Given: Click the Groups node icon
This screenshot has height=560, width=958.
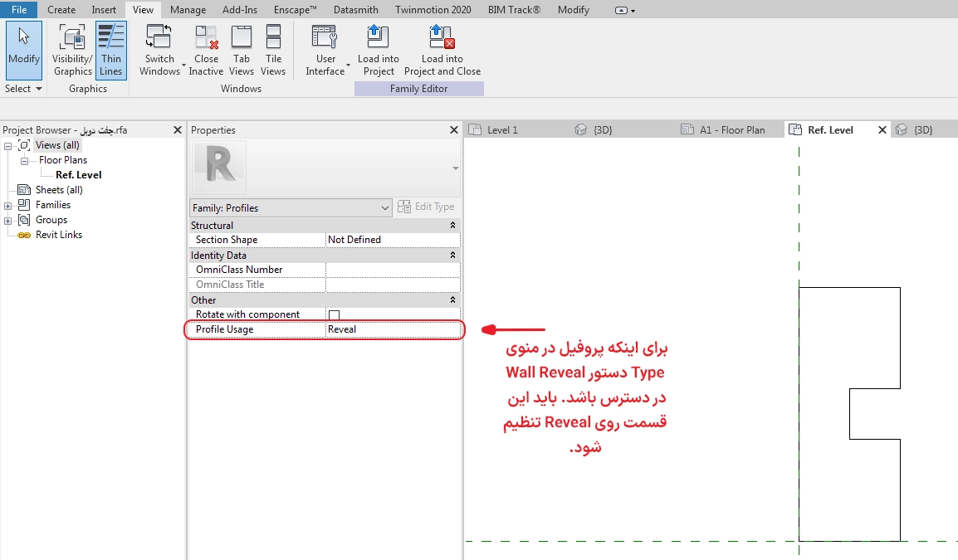Looking at the screenshot, I should 24,220.
